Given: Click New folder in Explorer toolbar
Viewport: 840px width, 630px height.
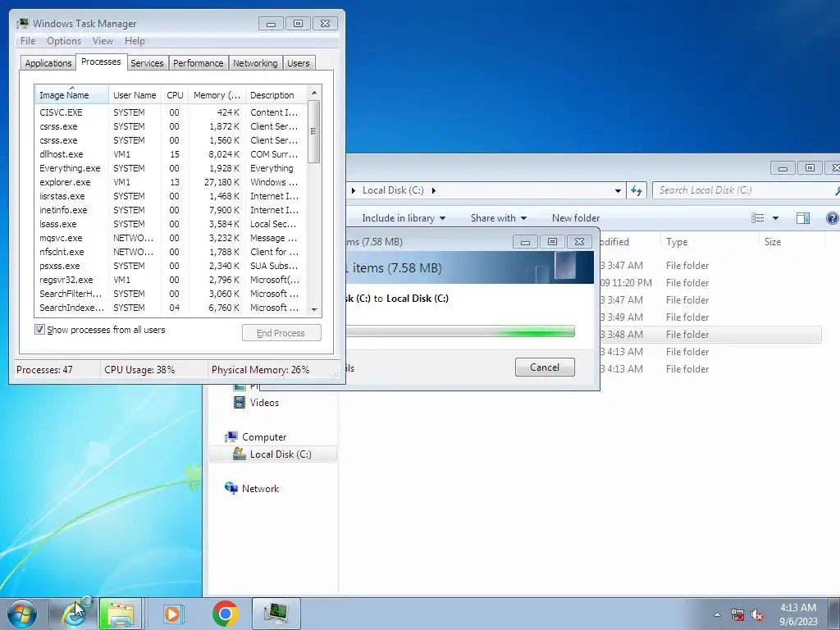Looking at the screenshot, I should (x=576, y=218).
